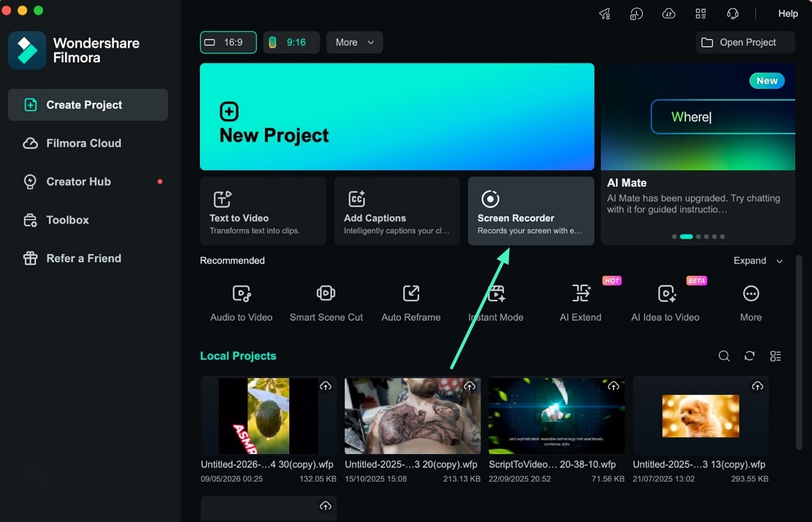Screen dimensions: 812x522
Task: Launch the Text to Video tool
Action: [263, 211]
